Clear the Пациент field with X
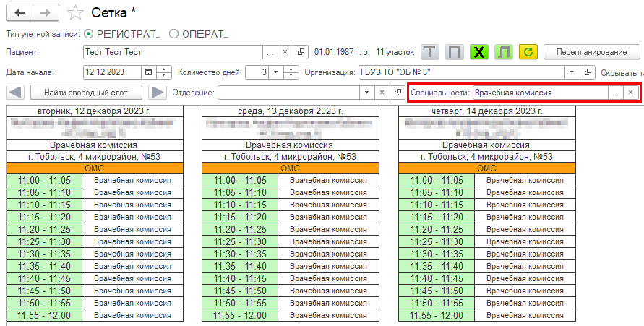This screenshot has height=326, width=644. coord(285,52)
